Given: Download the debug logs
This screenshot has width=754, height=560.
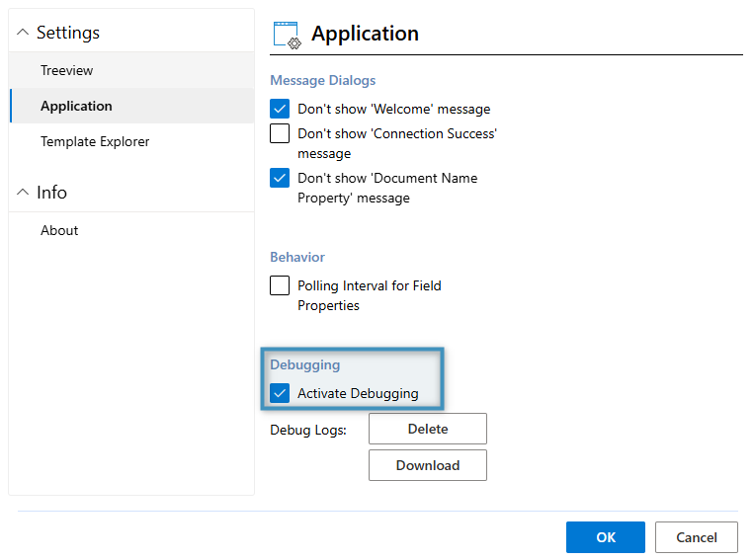Looking at the screenshot, I should tap(427, 465).
